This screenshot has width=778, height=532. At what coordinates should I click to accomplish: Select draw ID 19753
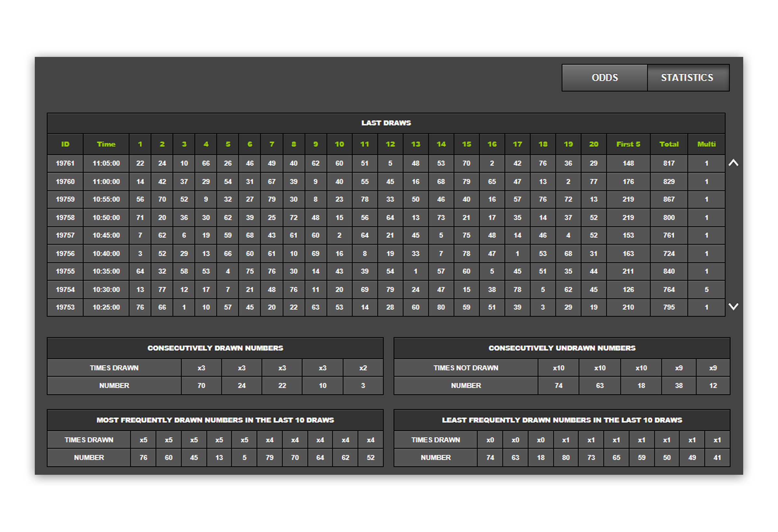(65, 307)
